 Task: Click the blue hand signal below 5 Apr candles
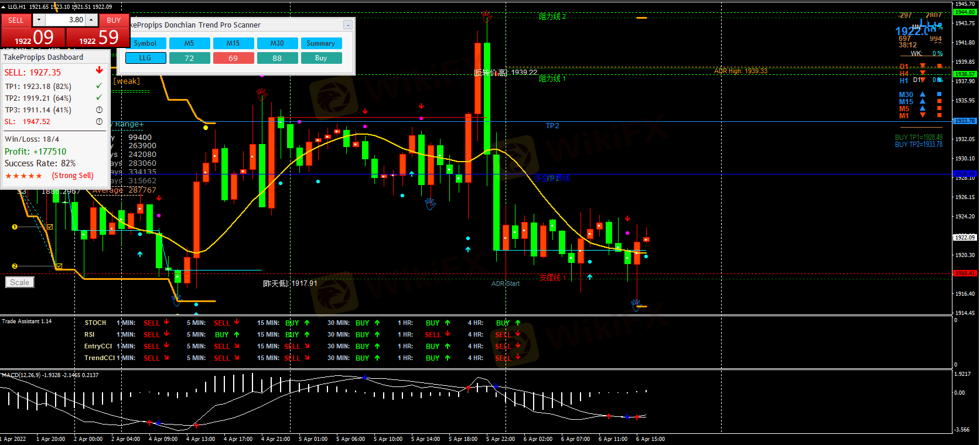[431, 204]
